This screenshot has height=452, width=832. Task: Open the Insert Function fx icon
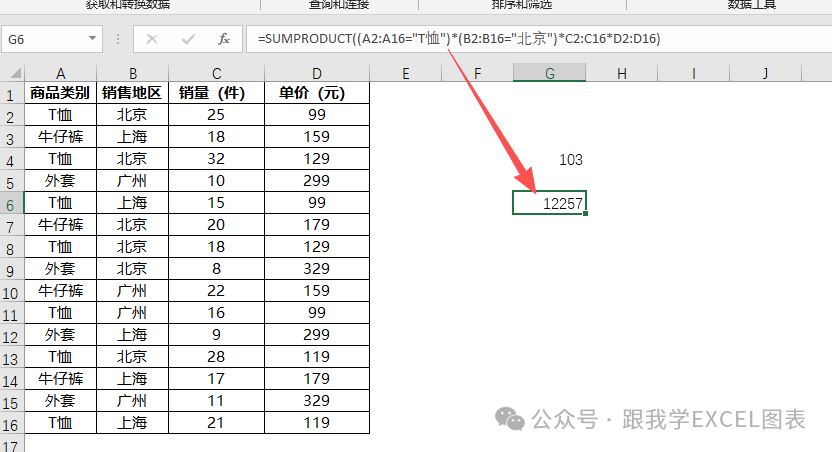[x=224, y=39]
